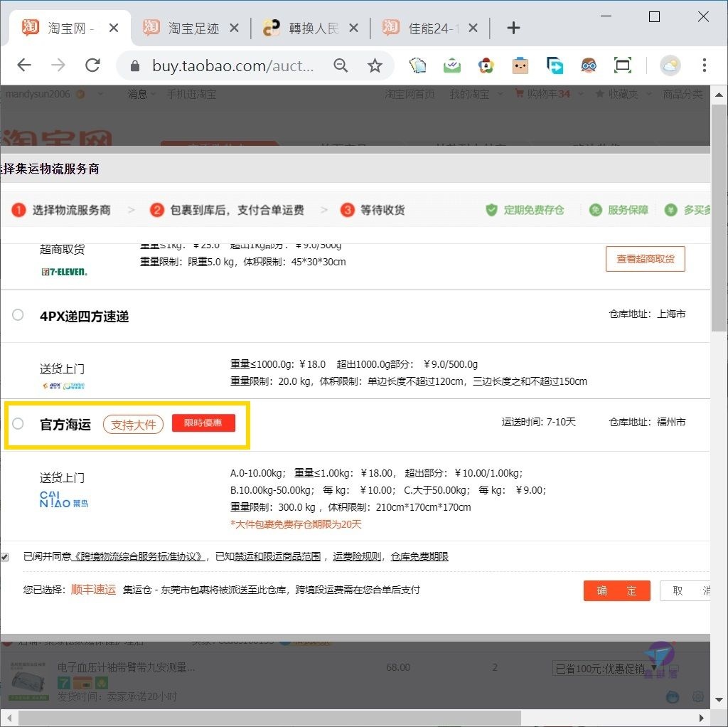Close the 轉換人民 tab
This screenshot has height=727, width=728.
pos(353,28)
